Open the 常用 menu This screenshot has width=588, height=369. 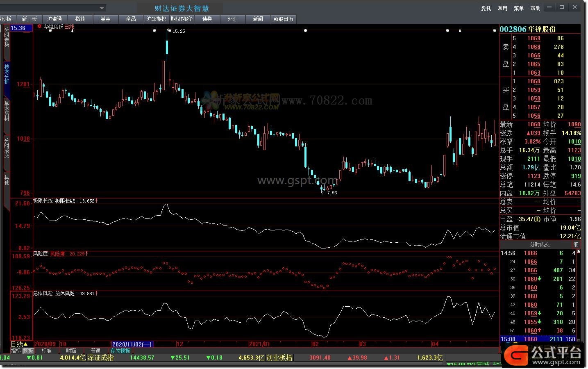pos(502,8)
